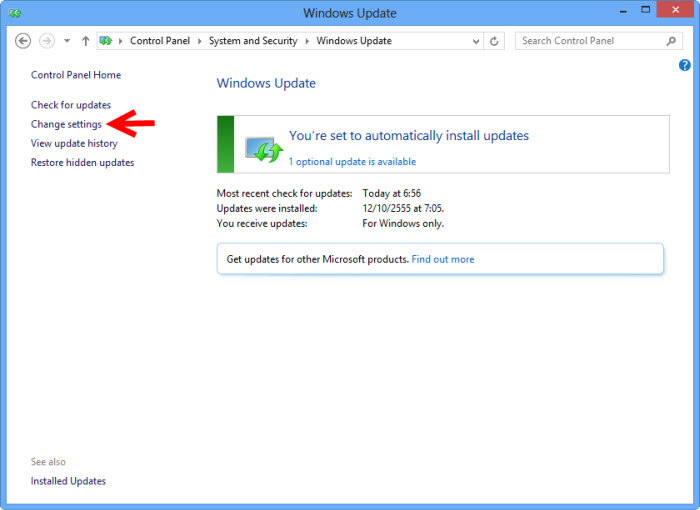Click the Windows Update page heading
The image size is (700, 510).
coord(266,83)
